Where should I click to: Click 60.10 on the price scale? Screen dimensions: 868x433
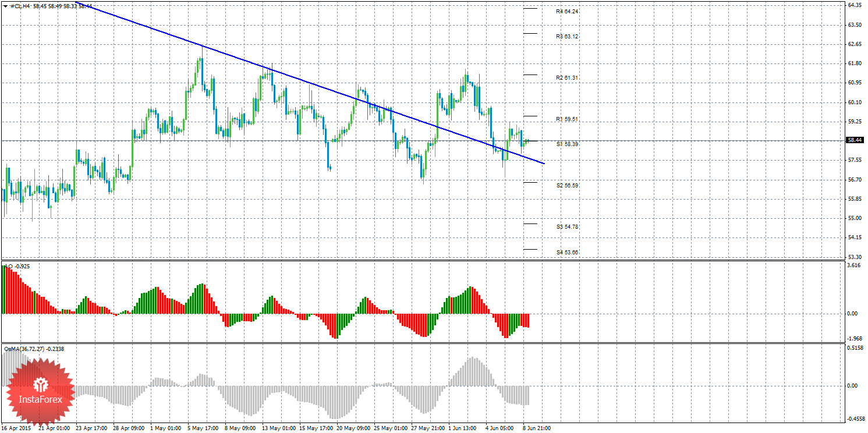(855, 102)
